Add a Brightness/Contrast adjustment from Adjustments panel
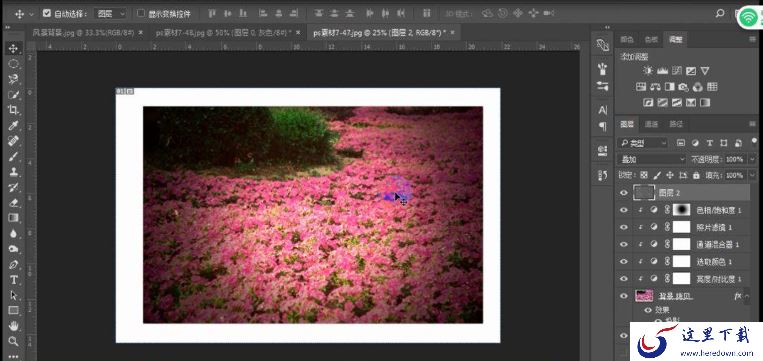 click(x=648, y=71)
